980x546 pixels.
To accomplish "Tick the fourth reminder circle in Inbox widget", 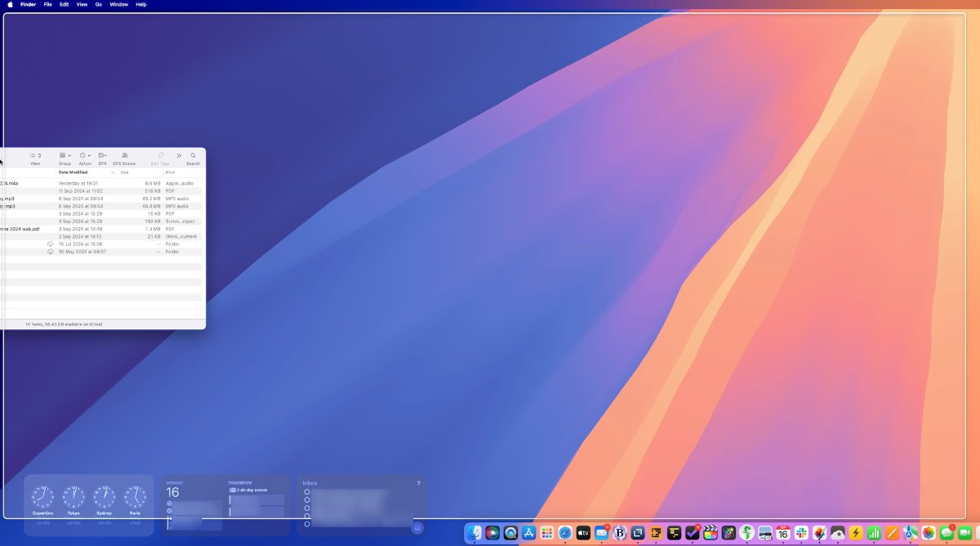I will [x=307, y=516].
